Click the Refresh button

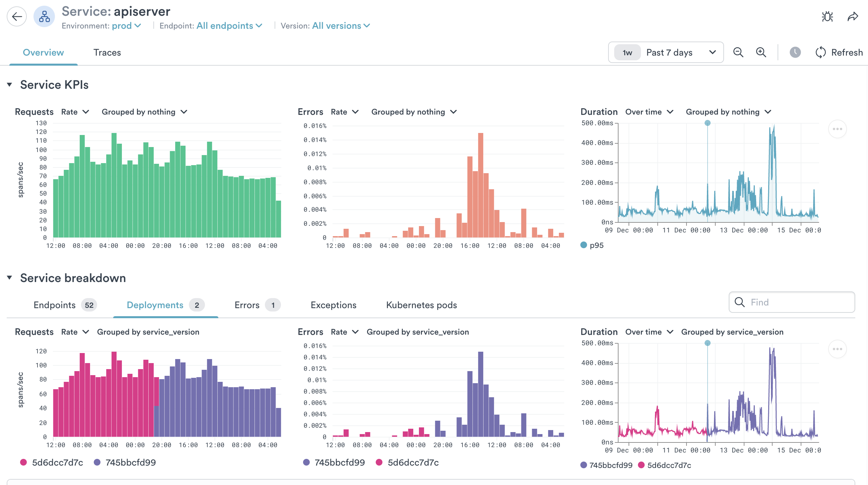pos(839,52)
